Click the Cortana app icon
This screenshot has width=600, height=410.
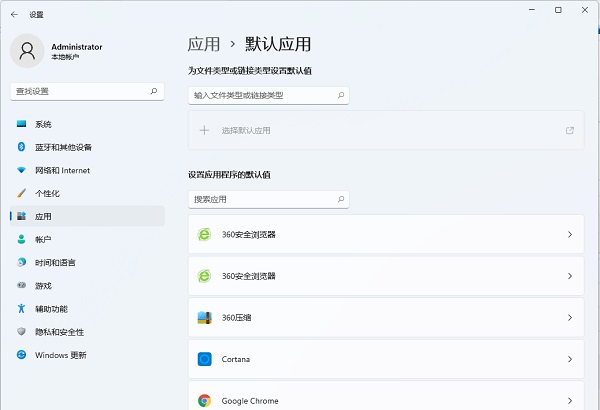click(x=204, y=359)
